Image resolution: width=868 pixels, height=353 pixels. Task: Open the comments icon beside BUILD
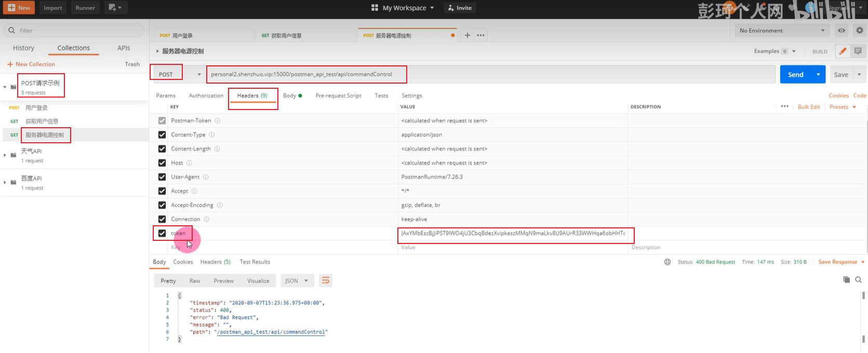tap(858, 51)
